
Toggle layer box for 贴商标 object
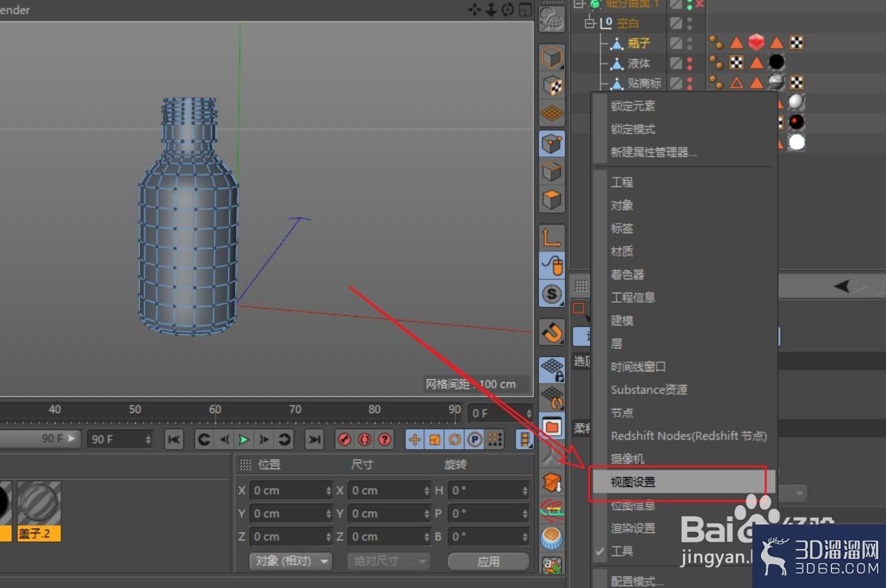[x=676, y=83]
